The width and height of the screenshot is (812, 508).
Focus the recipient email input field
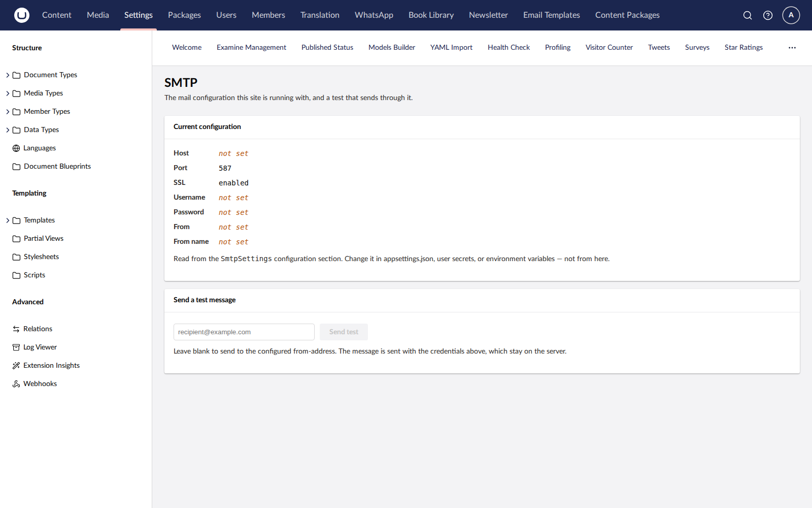pos(244,332)
